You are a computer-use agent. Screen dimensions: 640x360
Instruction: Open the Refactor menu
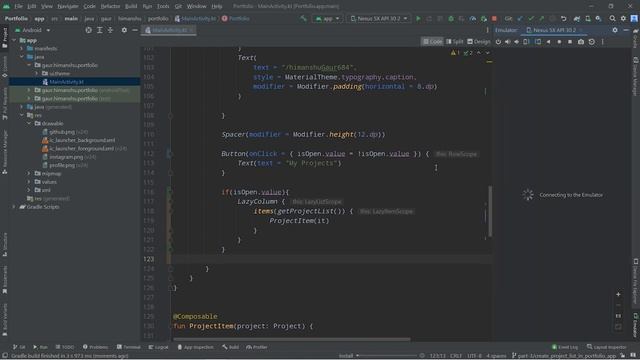110,6
